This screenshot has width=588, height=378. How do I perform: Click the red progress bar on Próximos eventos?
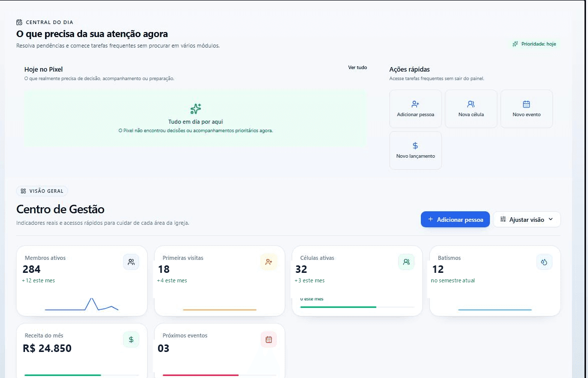coord(201,375)
